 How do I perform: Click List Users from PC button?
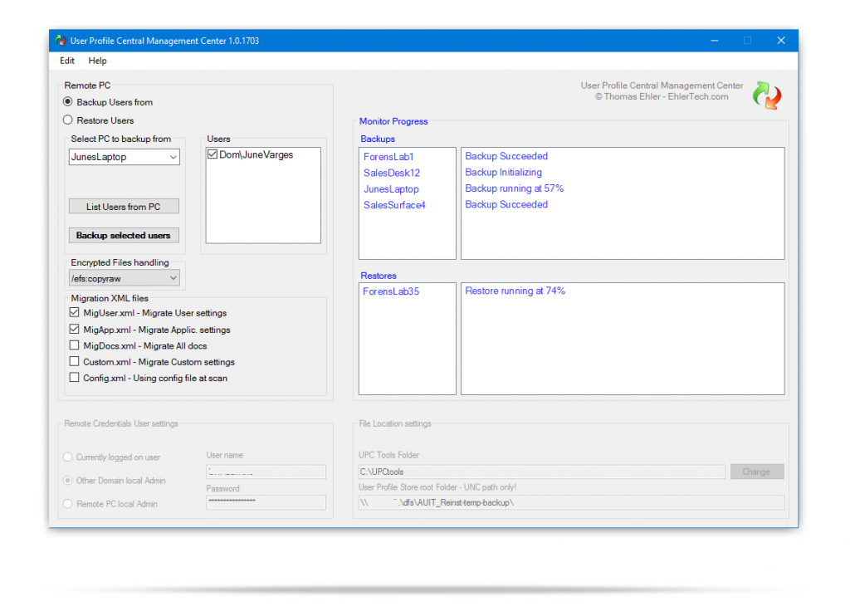pos(124,207)
